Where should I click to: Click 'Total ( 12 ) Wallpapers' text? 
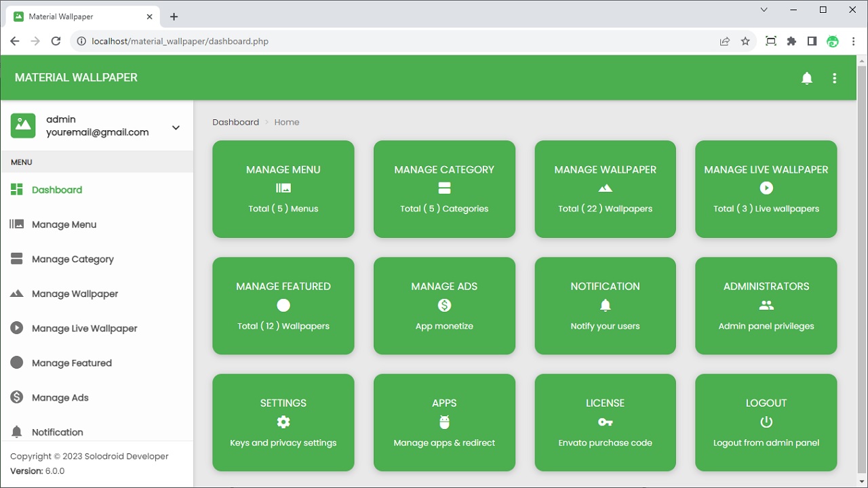tap(283, 326)
